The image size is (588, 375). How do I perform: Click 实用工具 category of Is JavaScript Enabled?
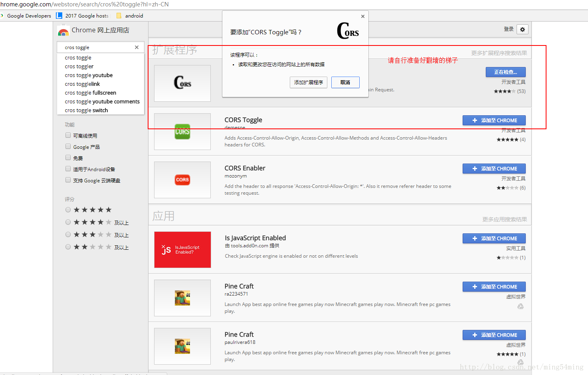pyautogui.click(x=516, y=248)
